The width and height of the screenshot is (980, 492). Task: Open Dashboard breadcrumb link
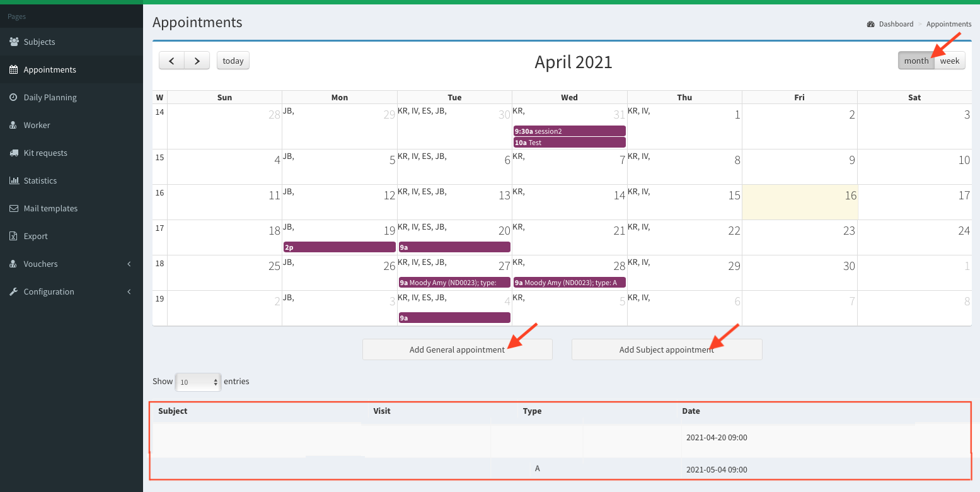click(896, 24)
